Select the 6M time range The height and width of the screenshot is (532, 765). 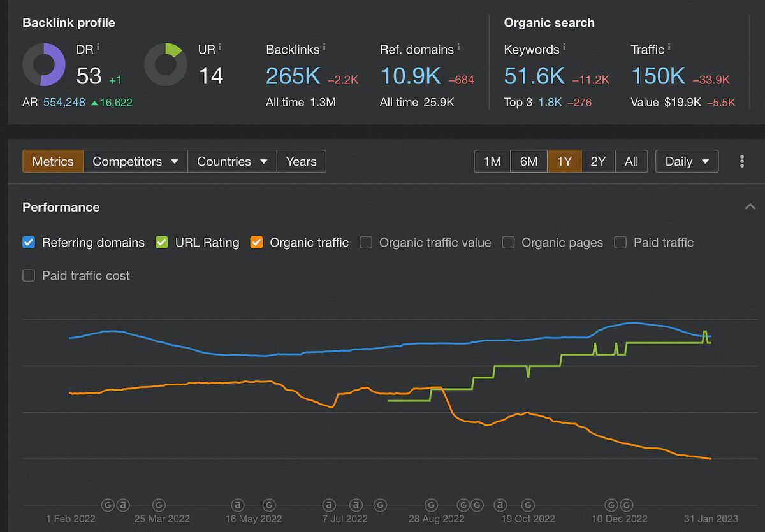coord(528,161)
